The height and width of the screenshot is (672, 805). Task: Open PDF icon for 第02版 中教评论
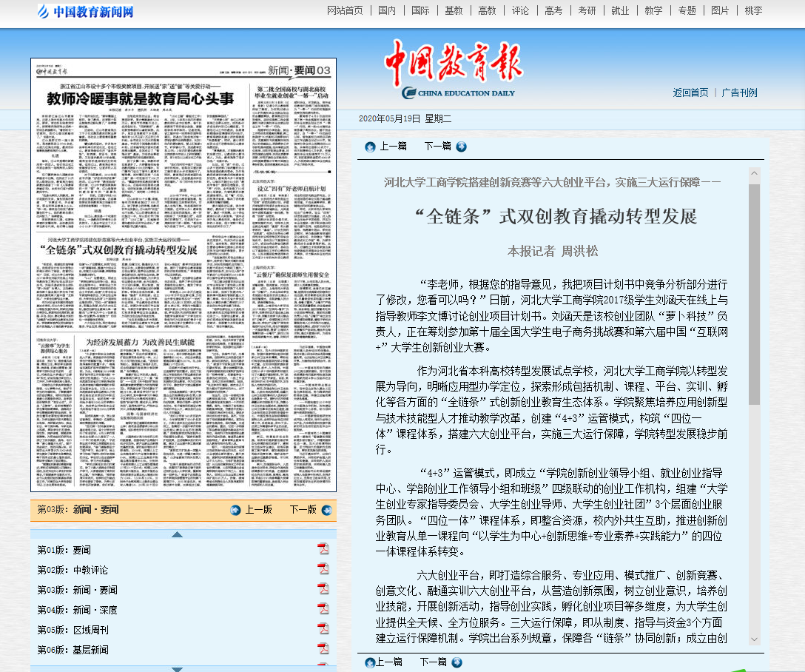(x=323, y=569)
